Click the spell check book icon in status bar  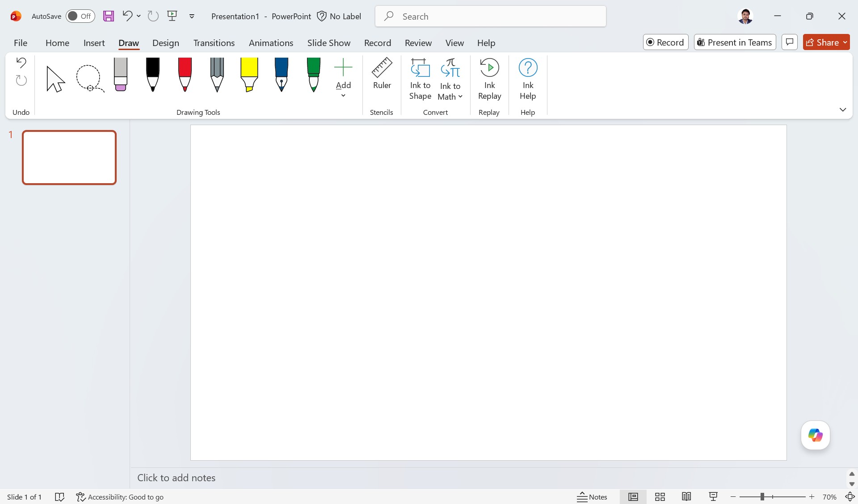59,497
